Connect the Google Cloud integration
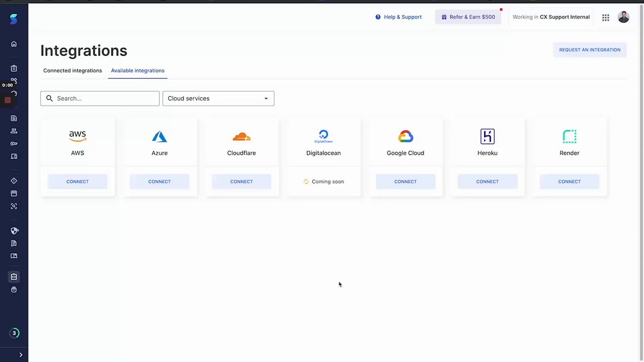The width and height of the screenshot is (644, 362). point(405,182)
